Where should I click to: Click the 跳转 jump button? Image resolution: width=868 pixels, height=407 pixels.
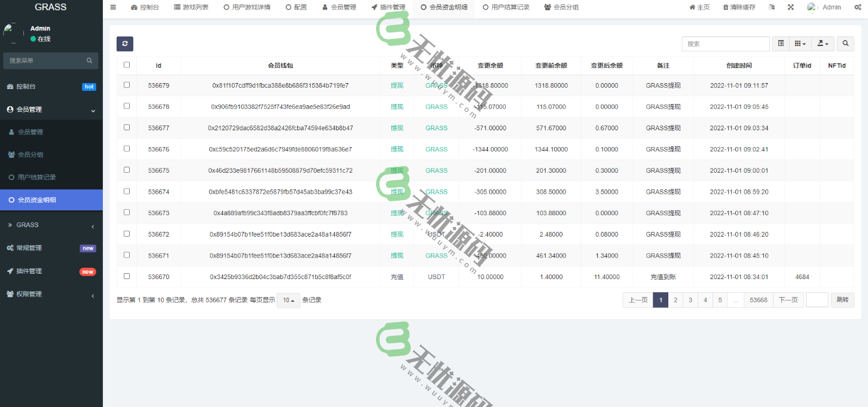[842, 299]
